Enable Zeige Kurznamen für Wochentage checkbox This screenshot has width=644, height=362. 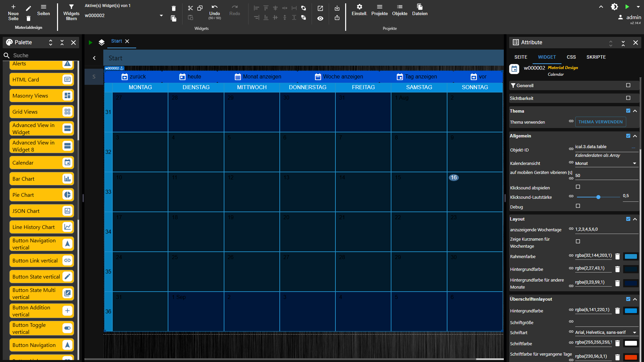pos(578,241)
